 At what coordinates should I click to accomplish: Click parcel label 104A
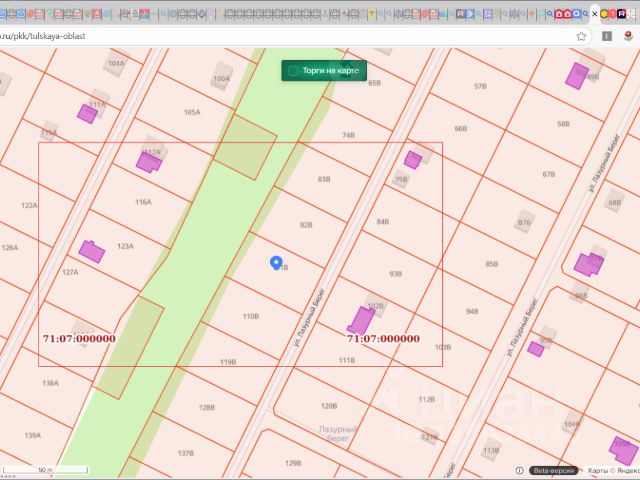point(116,63)
